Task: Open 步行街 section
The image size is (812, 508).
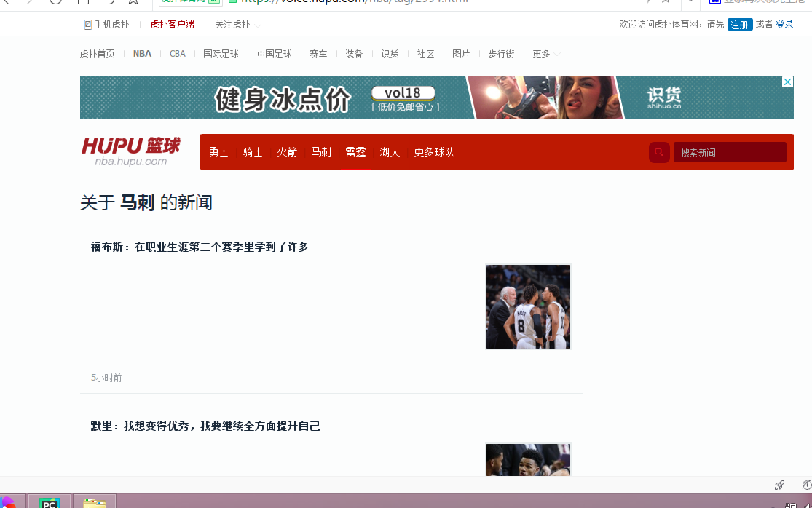Action: click(x=501, y=54)
